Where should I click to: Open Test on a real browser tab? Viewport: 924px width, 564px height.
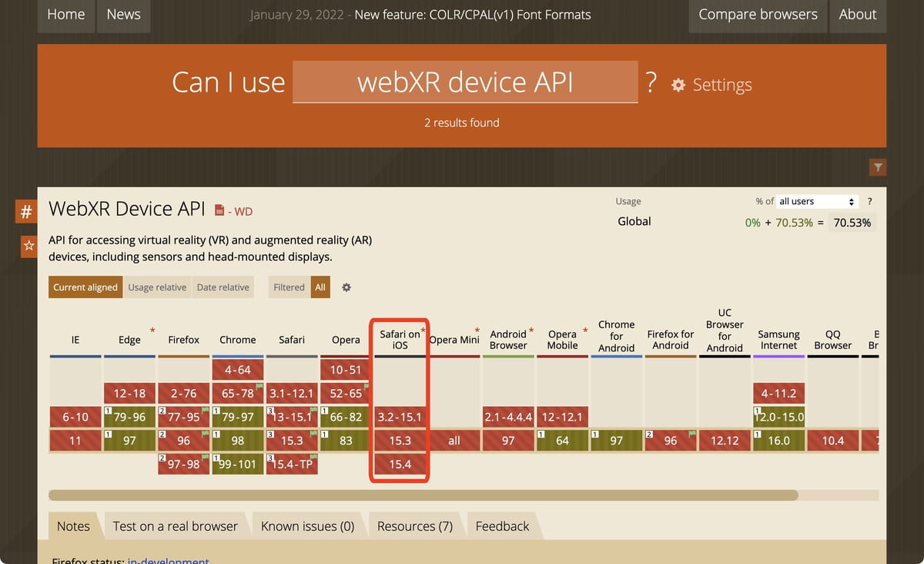tap(176, 526)
